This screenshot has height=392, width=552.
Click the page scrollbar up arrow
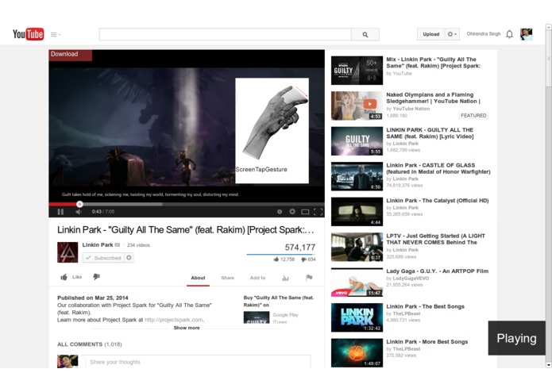pos(549,27)
